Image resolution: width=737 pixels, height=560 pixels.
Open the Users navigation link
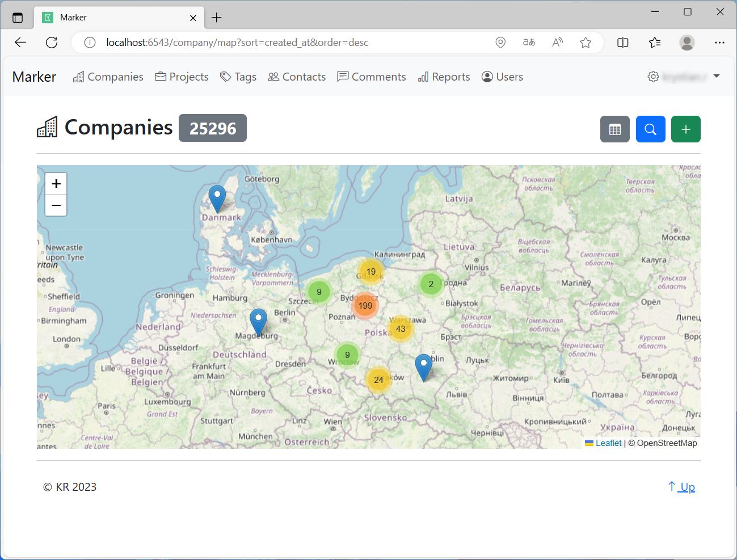pyautogui.click(x=502, y=77)
